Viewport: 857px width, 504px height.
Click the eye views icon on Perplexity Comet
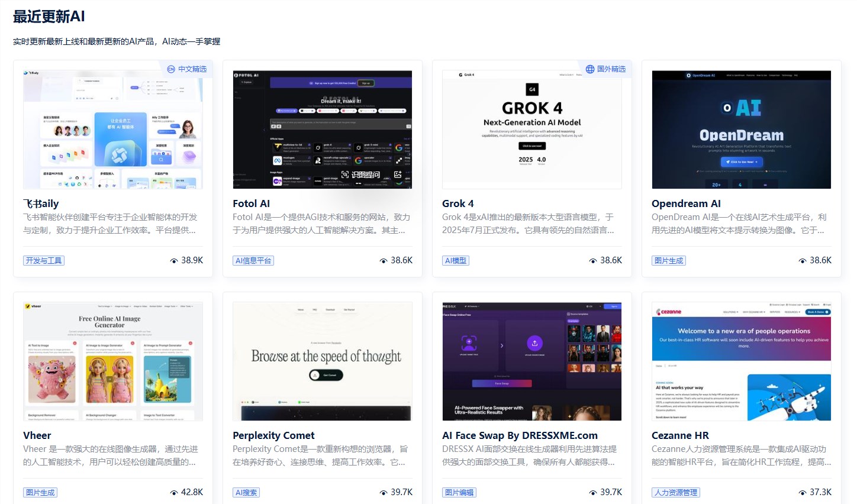(384, 493)
